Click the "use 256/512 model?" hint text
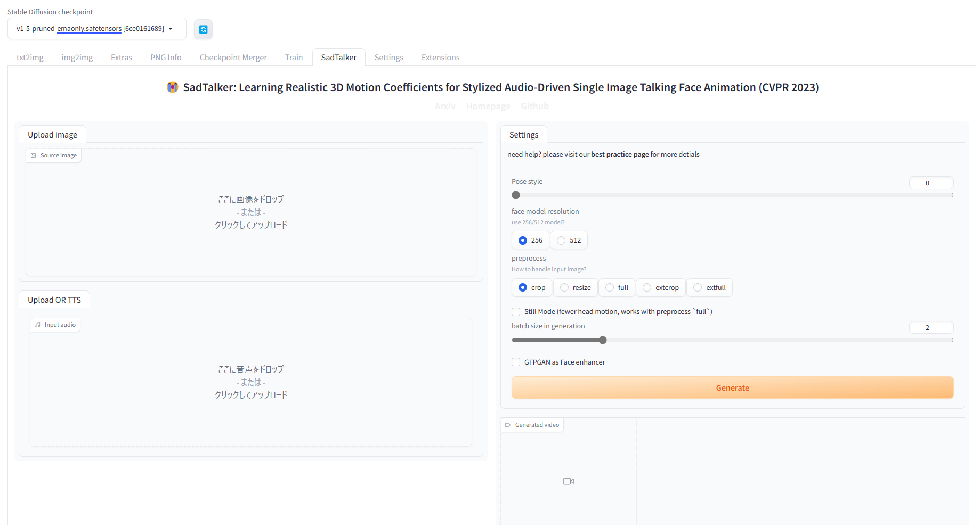Image resolution: width=980 pixels, height=525 pixels. pyautogui.click(x=538, y=223)
